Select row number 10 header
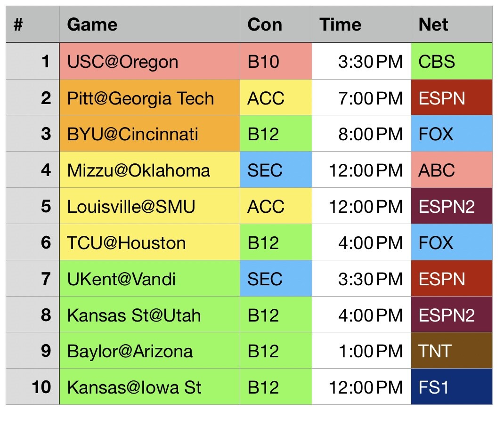This screenshot has width=504, height=427. tap(33, 387)
